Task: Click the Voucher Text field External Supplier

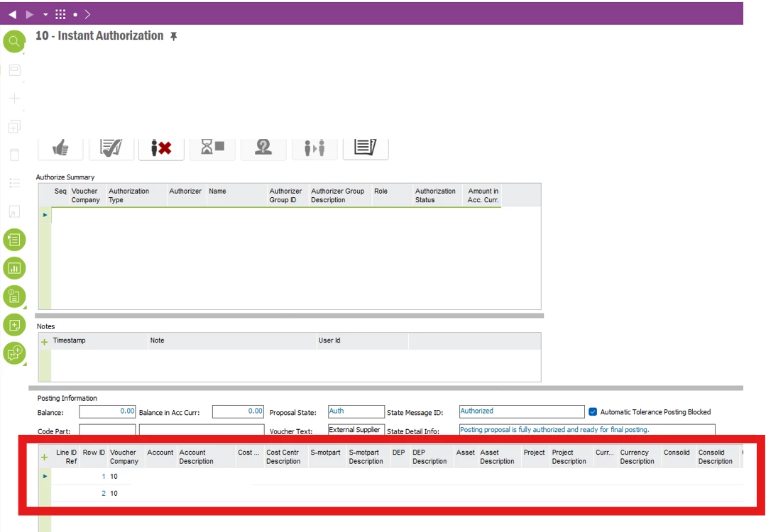Action: (356, 430)
